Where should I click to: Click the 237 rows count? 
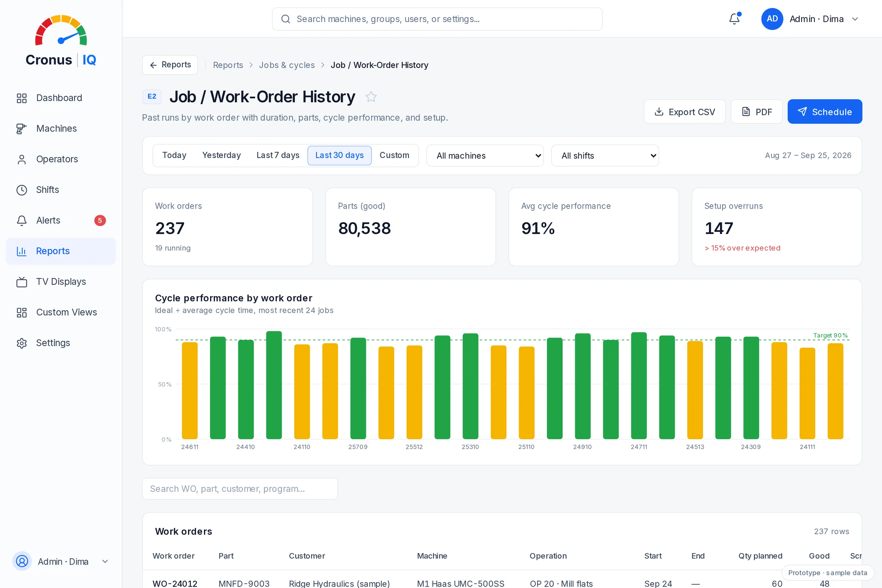(831, 531)
